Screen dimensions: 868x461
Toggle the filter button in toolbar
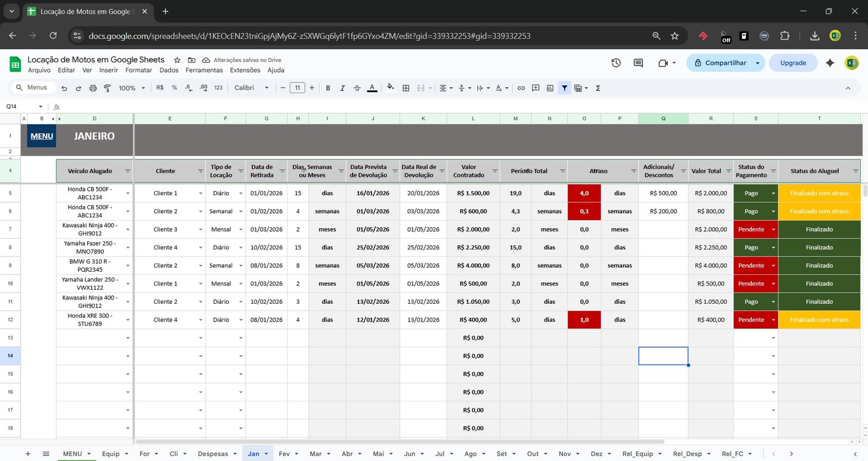pos(565,88)
